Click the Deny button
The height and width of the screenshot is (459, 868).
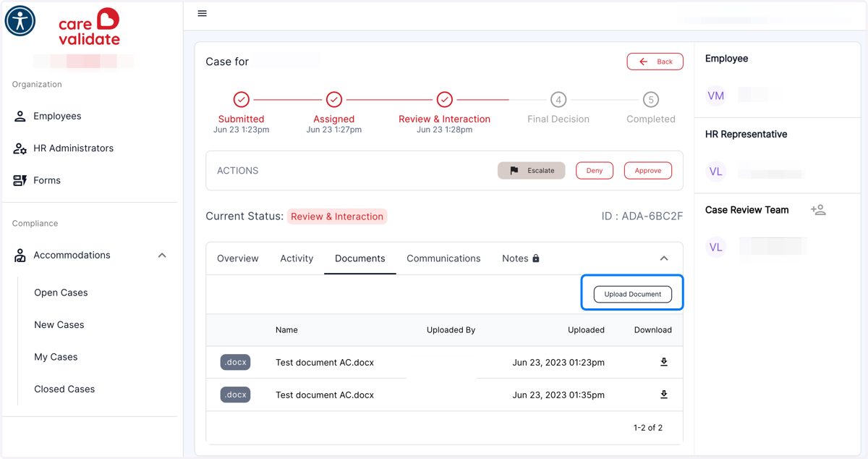coord(595,171)
